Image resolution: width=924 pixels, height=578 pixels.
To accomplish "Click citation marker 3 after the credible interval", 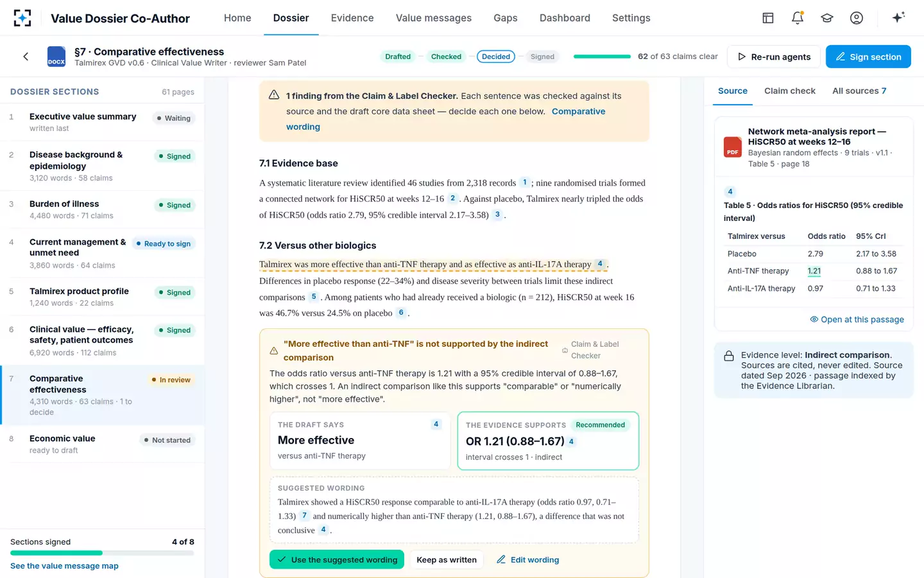I will point(497,215).
